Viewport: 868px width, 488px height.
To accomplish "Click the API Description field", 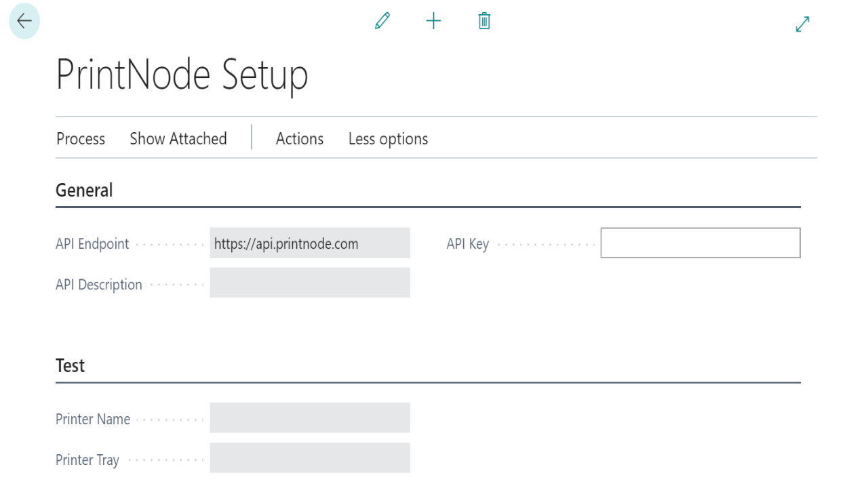I will coord(310,283).
